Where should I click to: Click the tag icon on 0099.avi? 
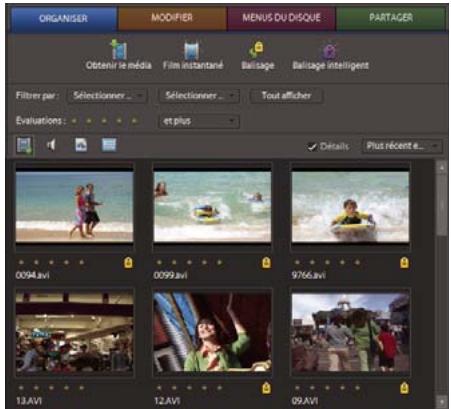pos(266,263)
